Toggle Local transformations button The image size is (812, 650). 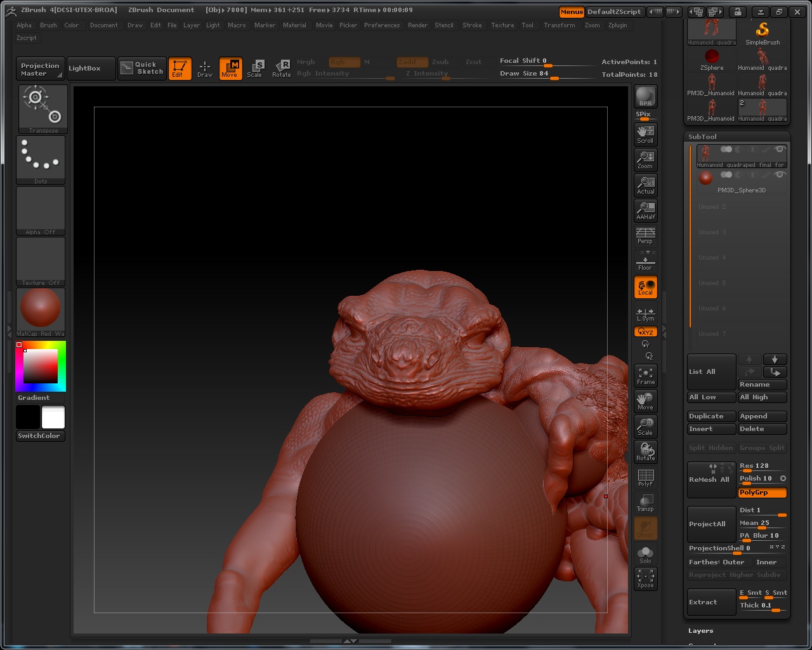click(x=645, y=287)
